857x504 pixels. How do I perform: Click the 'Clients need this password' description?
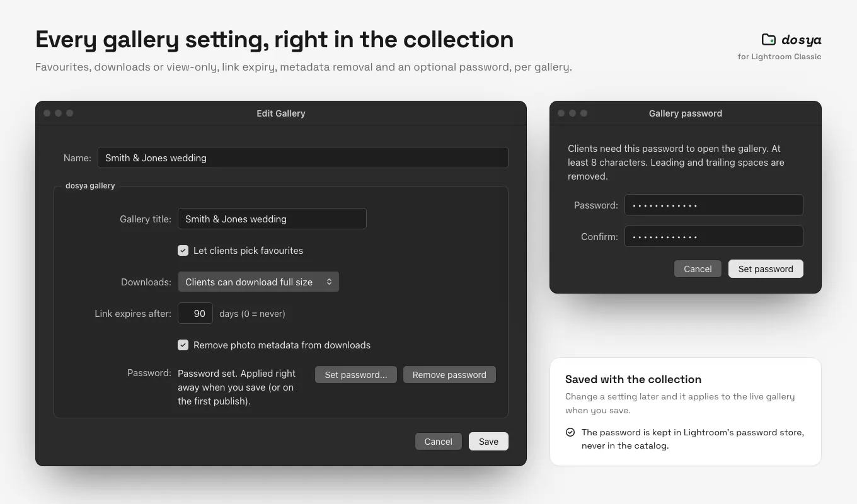(676, 163)
